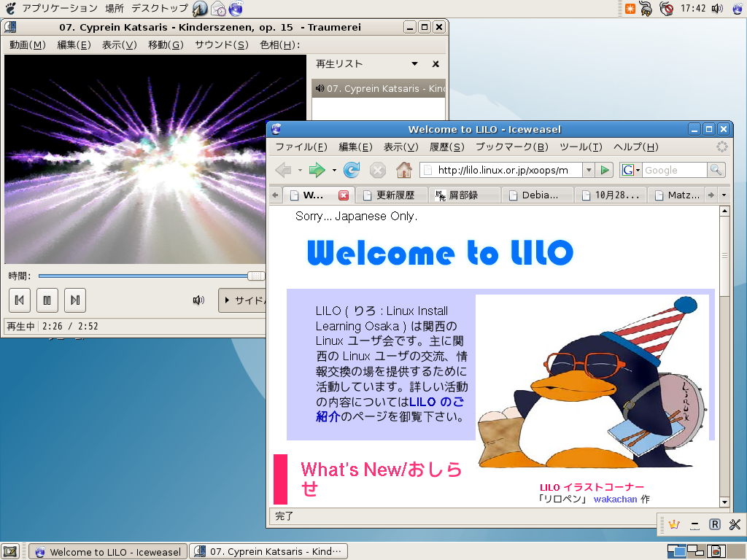Viewport: 747px width, 560px height.
Task: Click the magnifier search icon in Iceweasel
Action: pyautogui.click(x=716, y=170)
